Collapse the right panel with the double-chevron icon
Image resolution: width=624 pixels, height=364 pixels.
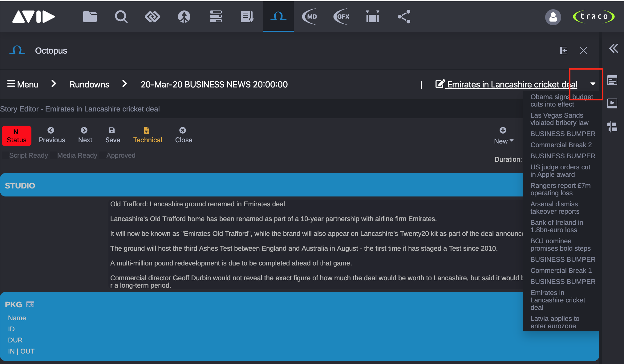(613, 49)
